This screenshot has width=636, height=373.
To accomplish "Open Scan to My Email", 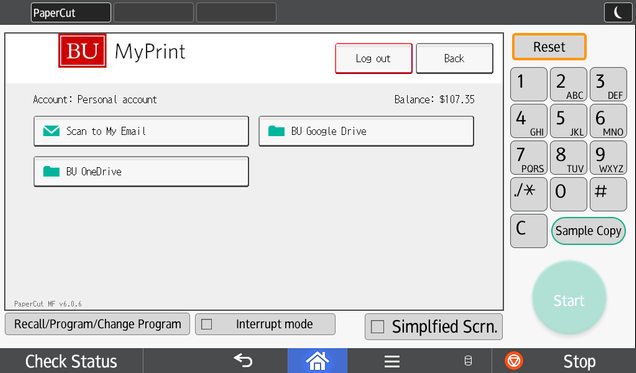I will pos(141,131).
